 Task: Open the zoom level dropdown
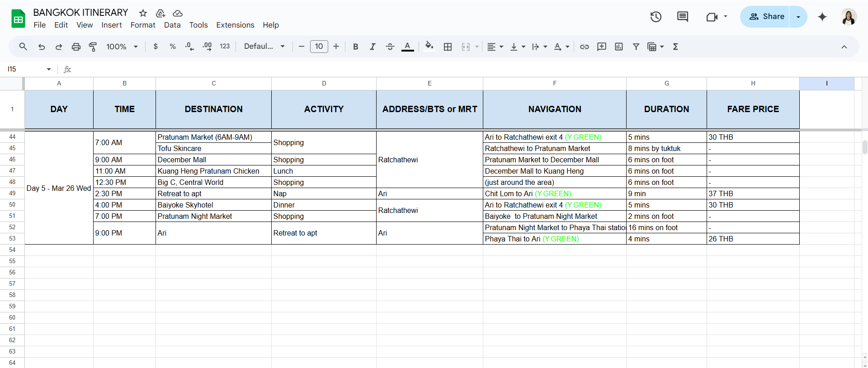(122, 47)
